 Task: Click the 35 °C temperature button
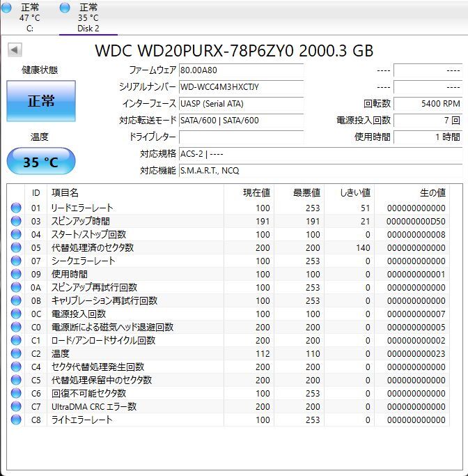[41, 161]
